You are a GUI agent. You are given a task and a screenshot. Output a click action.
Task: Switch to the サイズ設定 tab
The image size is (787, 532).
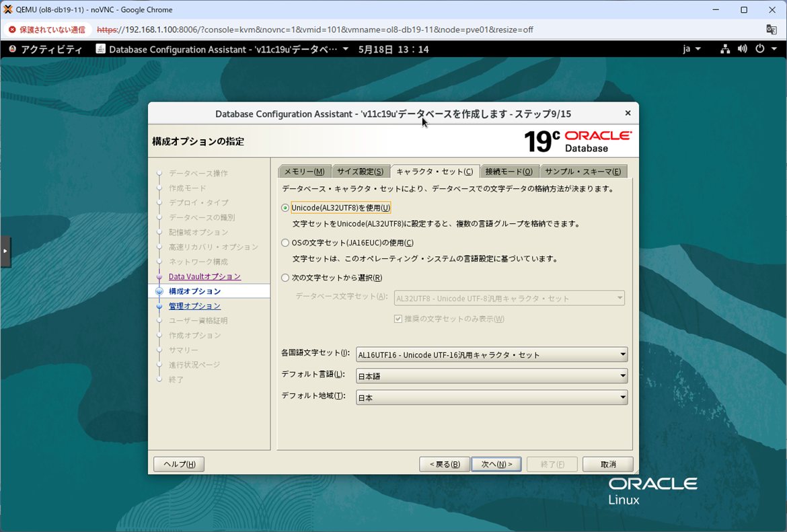coord(360,172)
